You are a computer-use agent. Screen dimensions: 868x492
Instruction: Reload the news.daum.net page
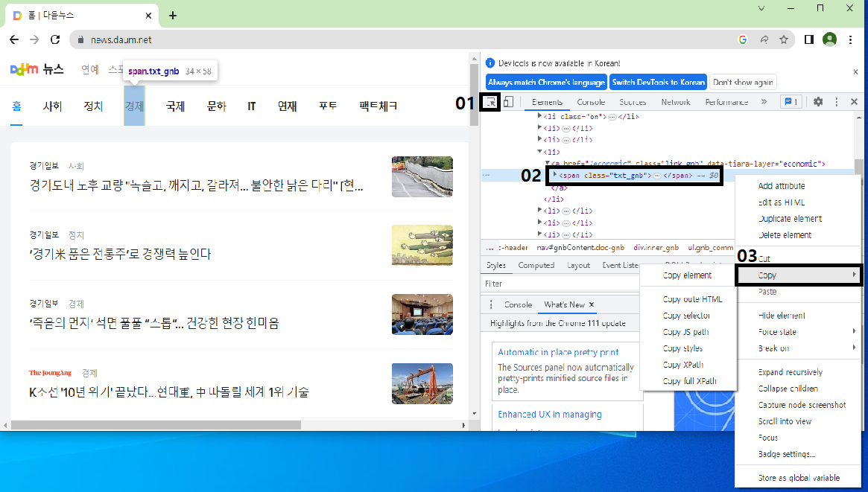(x=57, y=40)
